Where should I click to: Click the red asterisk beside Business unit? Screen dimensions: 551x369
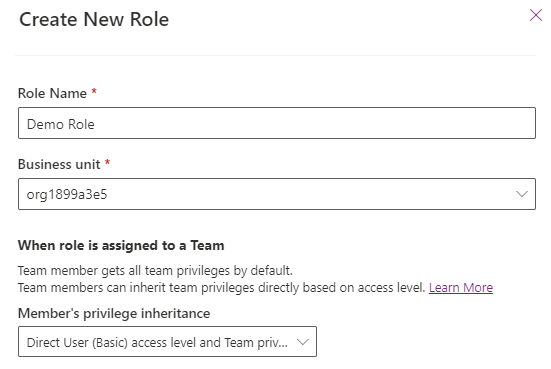click(108, 162)
